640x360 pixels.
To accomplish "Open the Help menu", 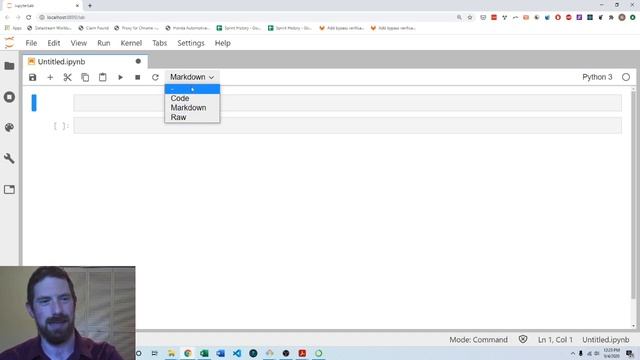I will [222, 43].
